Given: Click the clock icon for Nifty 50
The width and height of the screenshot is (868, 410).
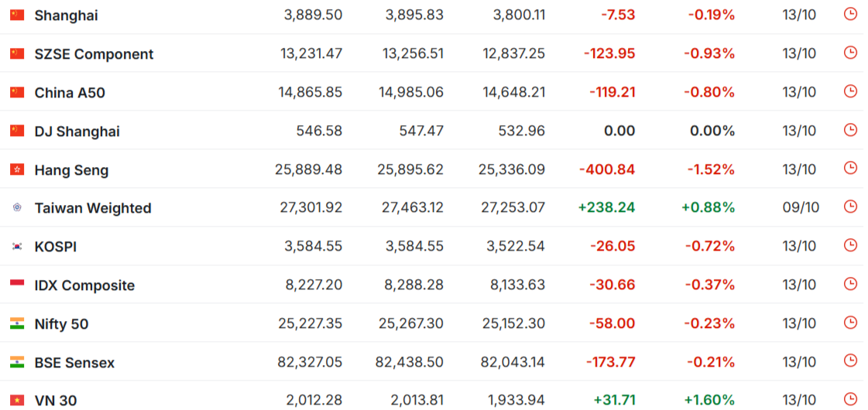Looking at the screenshot, I should [x=850, y=323].
